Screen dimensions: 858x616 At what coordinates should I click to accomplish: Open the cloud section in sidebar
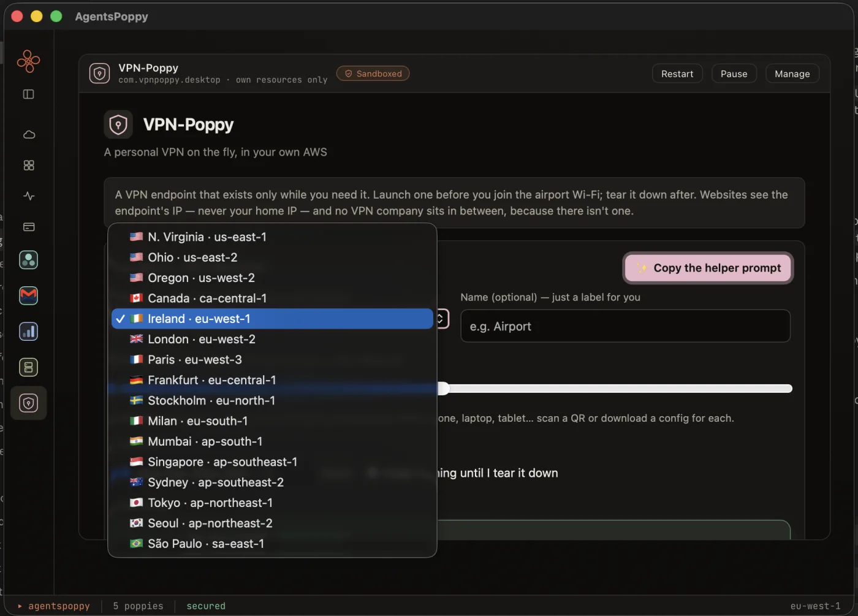click(x=29, y=135)
